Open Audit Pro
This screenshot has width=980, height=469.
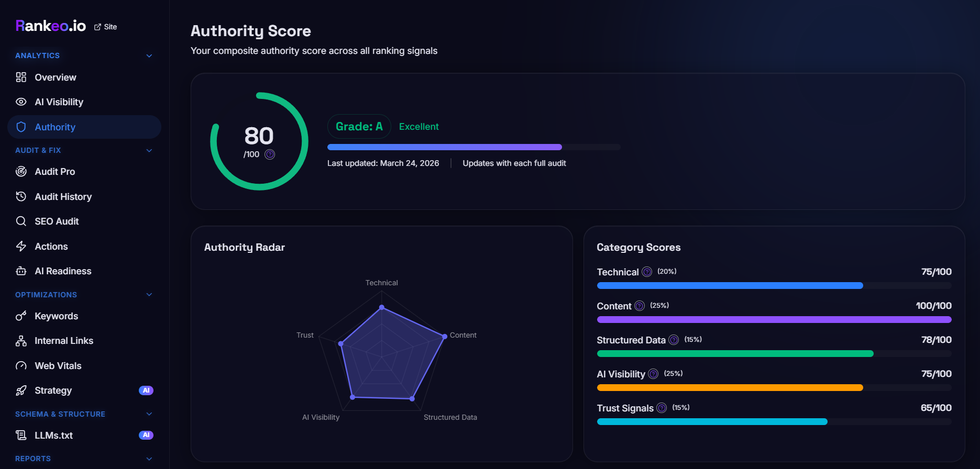[x=84, y=172]
